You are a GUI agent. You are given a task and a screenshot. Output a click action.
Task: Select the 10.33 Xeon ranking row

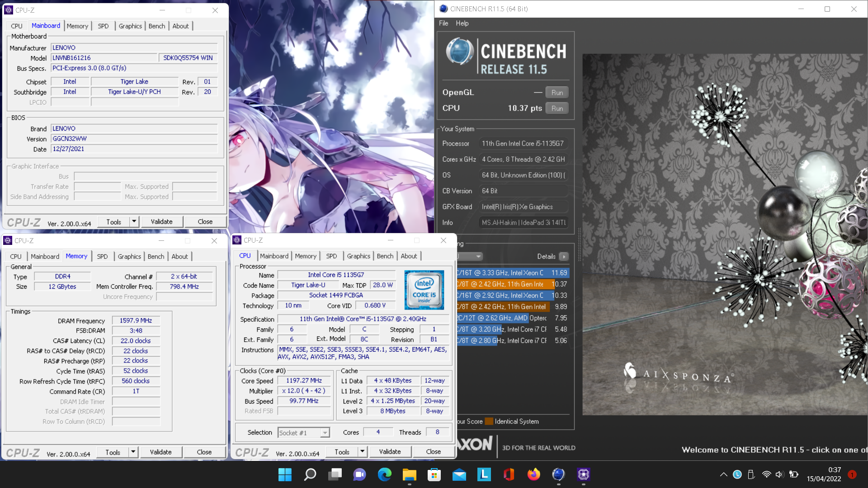coord(513,296)
